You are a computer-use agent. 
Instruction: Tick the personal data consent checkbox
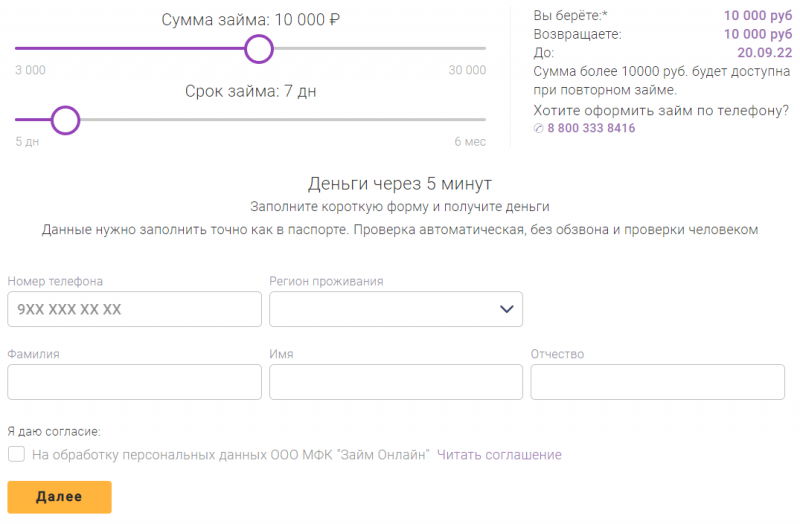pos(16,455)
